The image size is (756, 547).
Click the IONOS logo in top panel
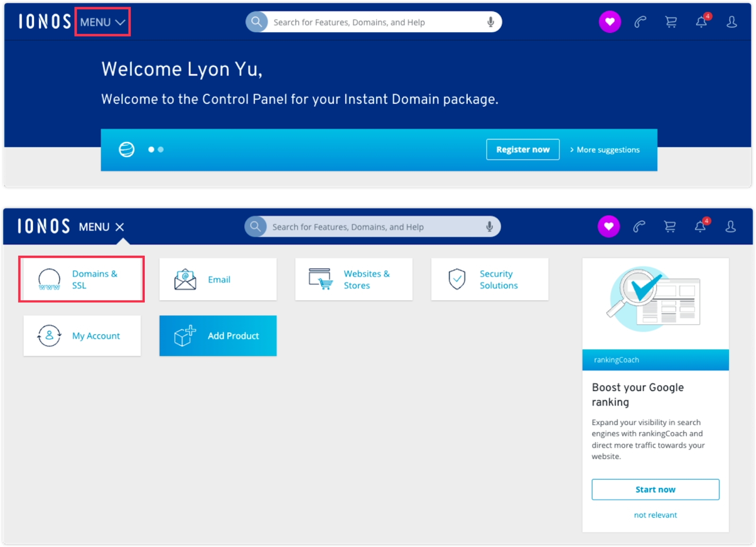click(x=44, y=22)
